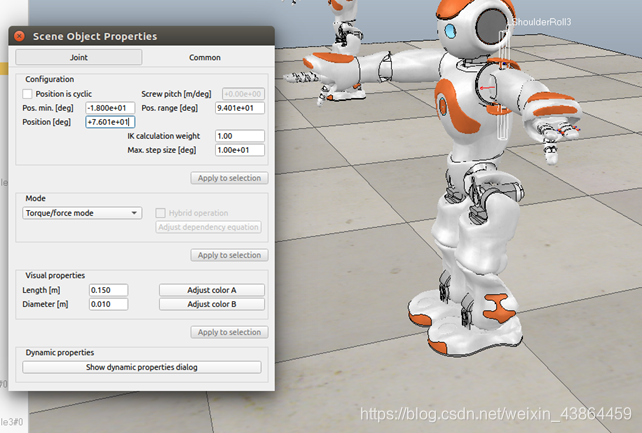Click the IK calculation weight field
The width and height of the screenshot is (642, 433).
coord(240,136)
